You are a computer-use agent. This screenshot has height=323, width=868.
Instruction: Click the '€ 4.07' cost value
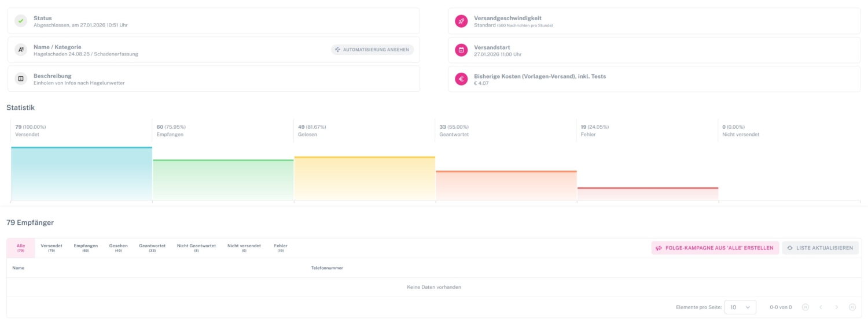pos(481,83)
